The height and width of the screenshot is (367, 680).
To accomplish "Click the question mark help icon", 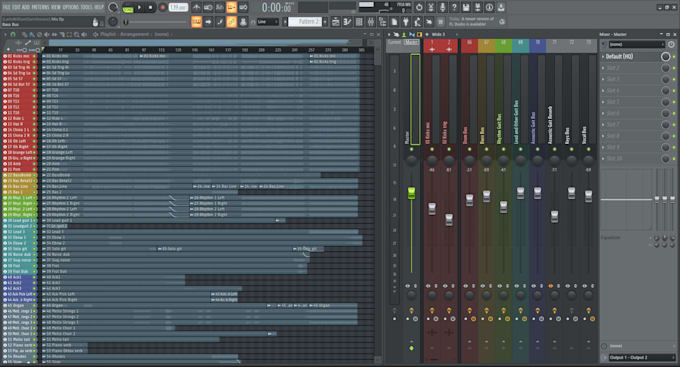I will point(454,7).
